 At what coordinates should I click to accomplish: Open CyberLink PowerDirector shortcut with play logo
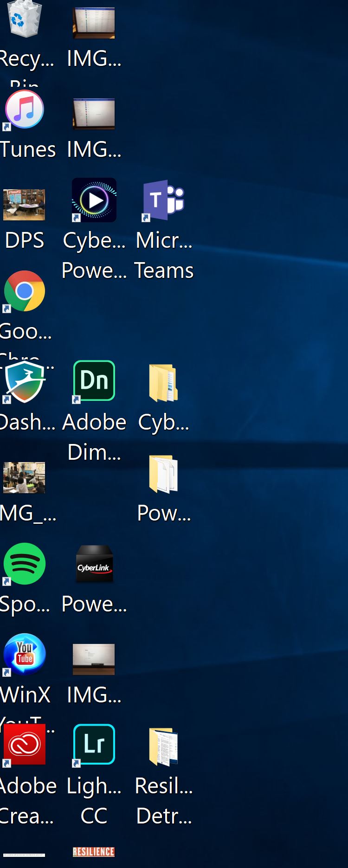point(94,200)
